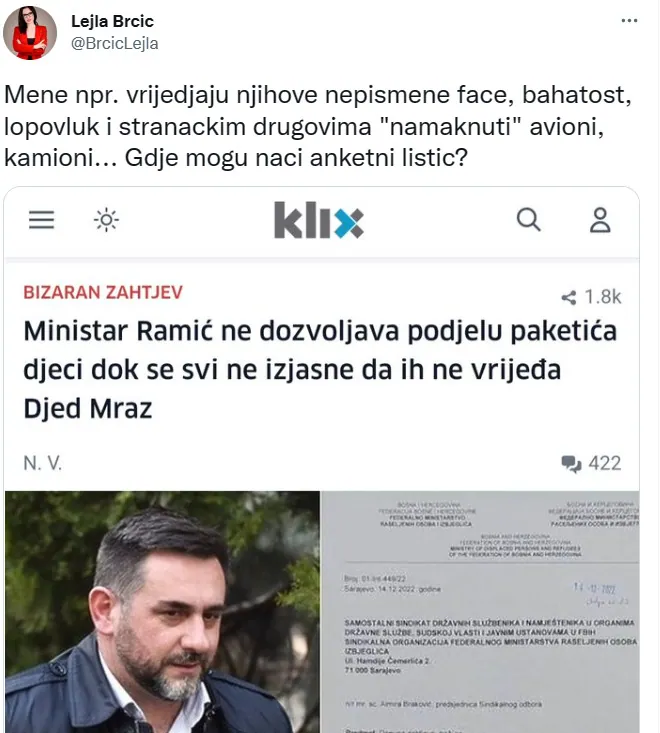The width and height of the screenshot is (660, 733).
Task: Click the 422 comments count
Action: point(605,463)
